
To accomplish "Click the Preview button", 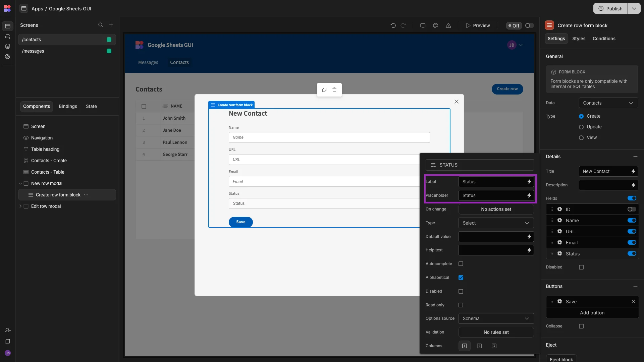I will pyautogui.click(x=478, y=25).
